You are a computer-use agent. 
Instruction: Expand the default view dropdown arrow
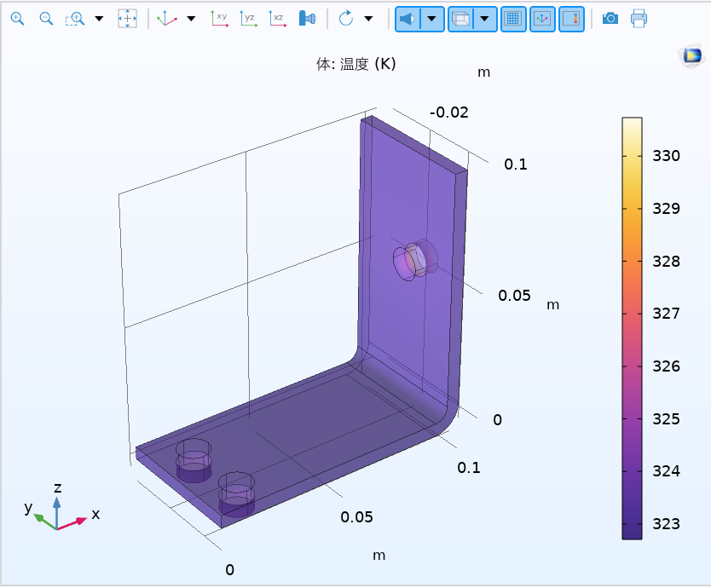click(x=191, y=18)
